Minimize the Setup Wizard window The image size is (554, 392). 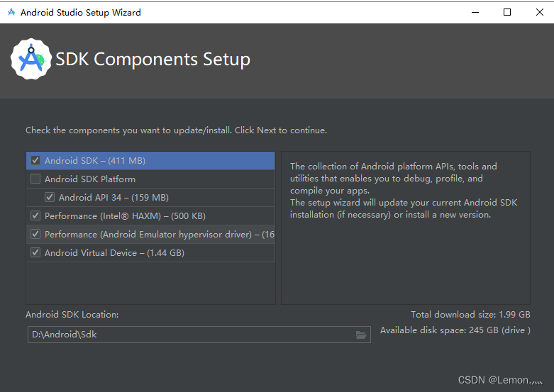475,12
